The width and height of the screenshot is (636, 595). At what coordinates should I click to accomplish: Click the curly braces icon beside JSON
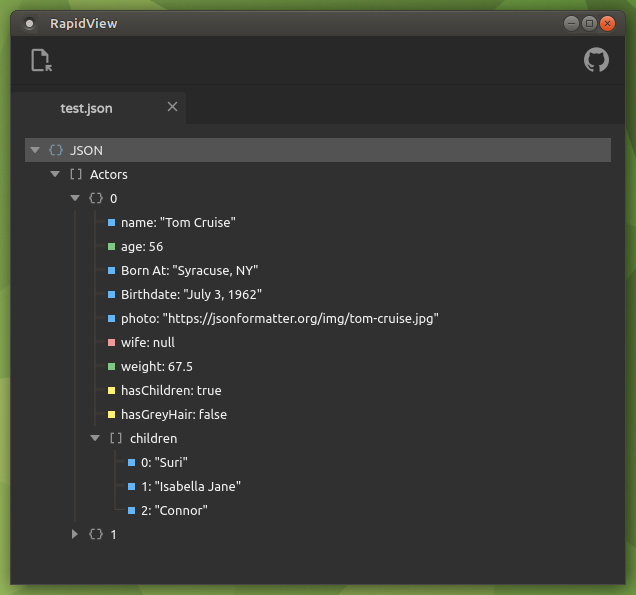point(56,150)
